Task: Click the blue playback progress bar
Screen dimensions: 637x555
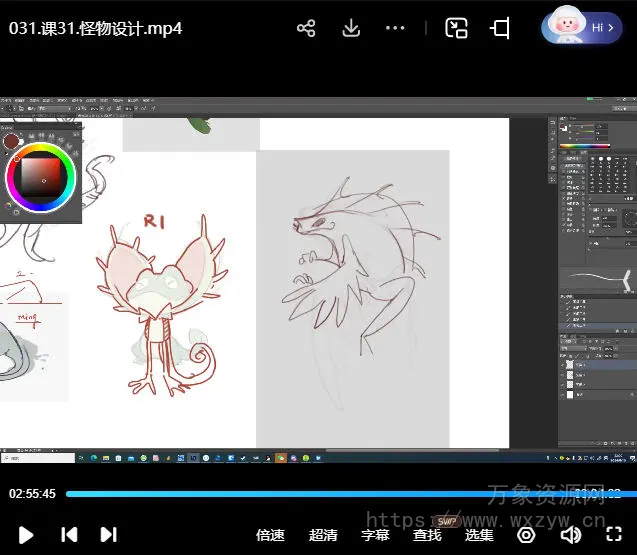Action: [330, 493]
